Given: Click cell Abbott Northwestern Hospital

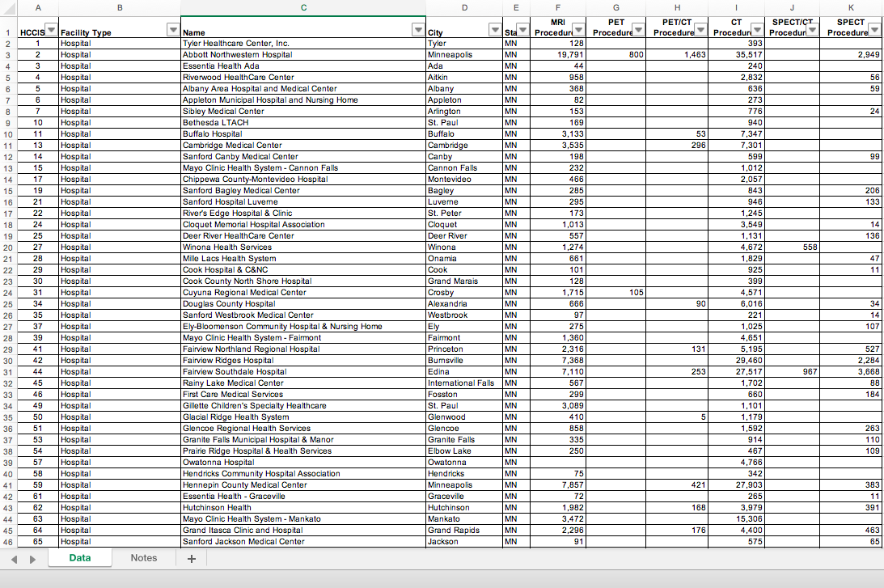Looking at the screenshot, I should tap(303, 55).
